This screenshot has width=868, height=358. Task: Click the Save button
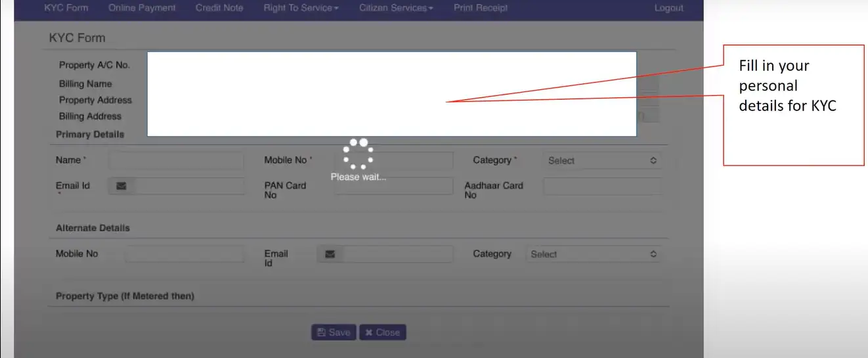coord(334,332)
